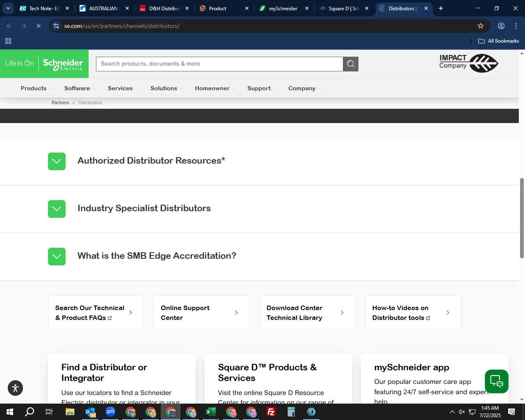Open Outlook from the taskbar
The width and height of the screenshot is (525, 420).
pyautogui.click(x=90, y=412)
